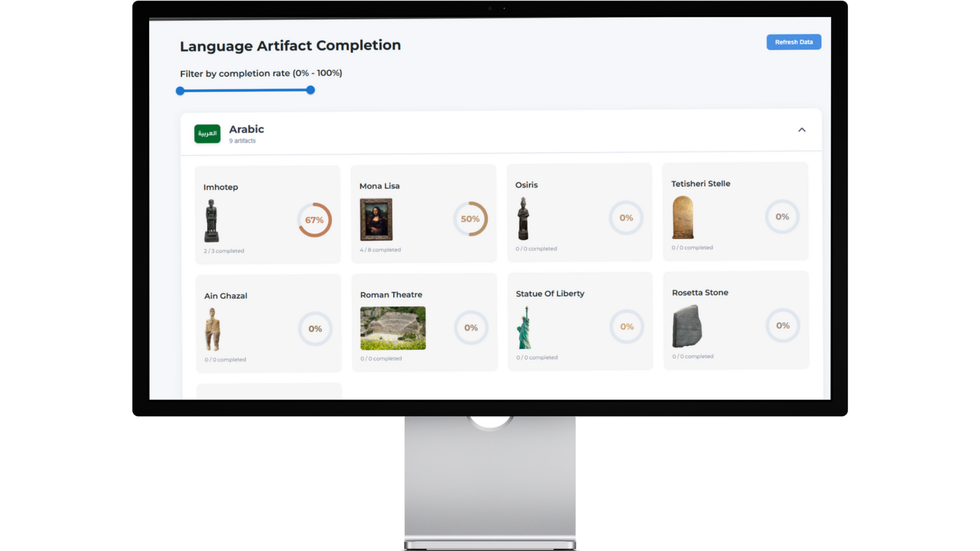Collapse the Arabic section chevron
Screen dimensions: 980x551
[x=801, y=130]
